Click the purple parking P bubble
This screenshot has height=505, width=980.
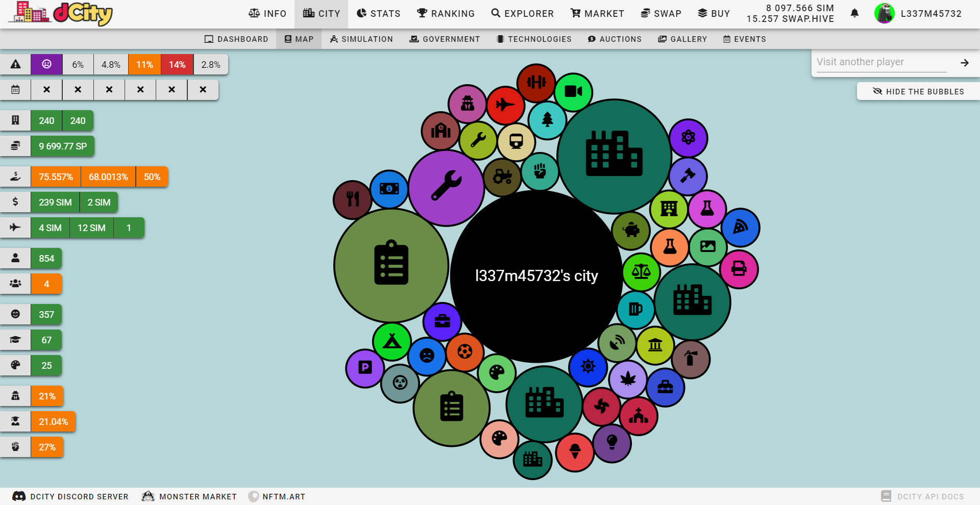point(365,368)
